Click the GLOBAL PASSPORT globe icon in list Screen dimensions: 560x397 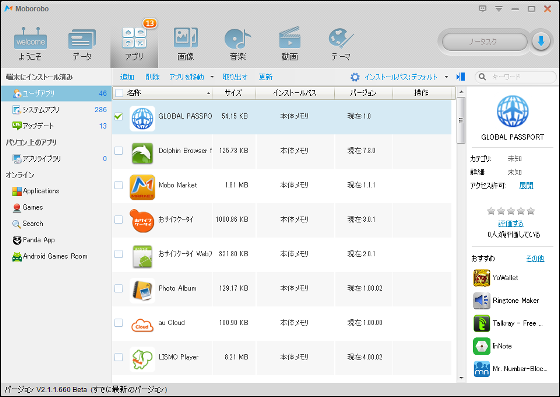[142, 118]
